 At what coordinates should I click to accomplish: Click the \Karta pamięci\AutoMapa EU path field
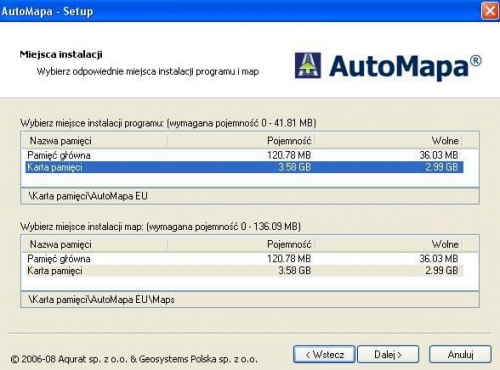[250, 196]
